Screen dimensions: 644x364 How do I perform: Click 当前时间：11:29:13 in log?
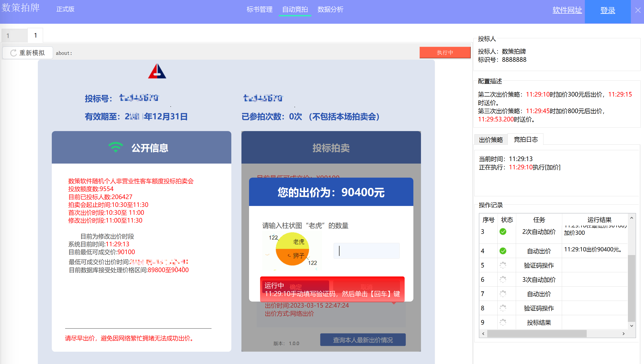tap(505, 159)
